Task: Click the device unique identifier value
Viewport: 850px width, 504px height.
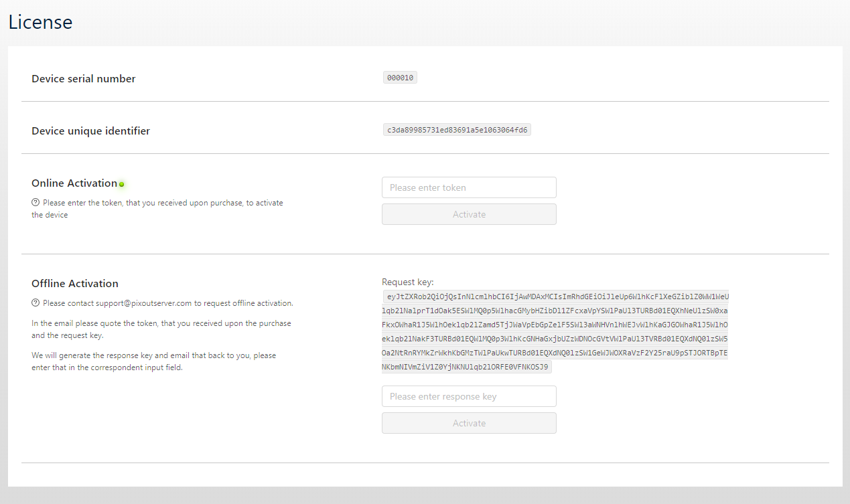Action: [x=457, y=129]
